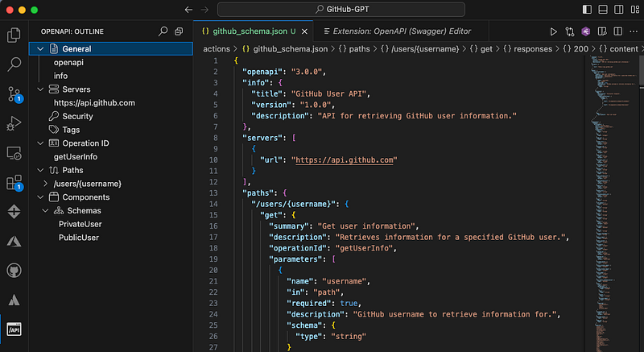Select PrivateUser schema in outline
Screen dimensions: 644x352
(80, 224)
